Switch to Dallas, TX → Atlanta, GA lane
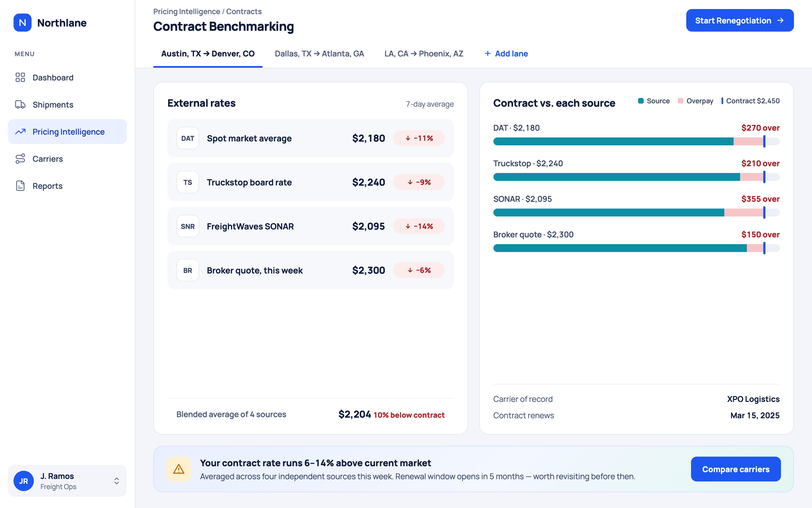Viewport: 812px width, 508px height. [319, 54]
